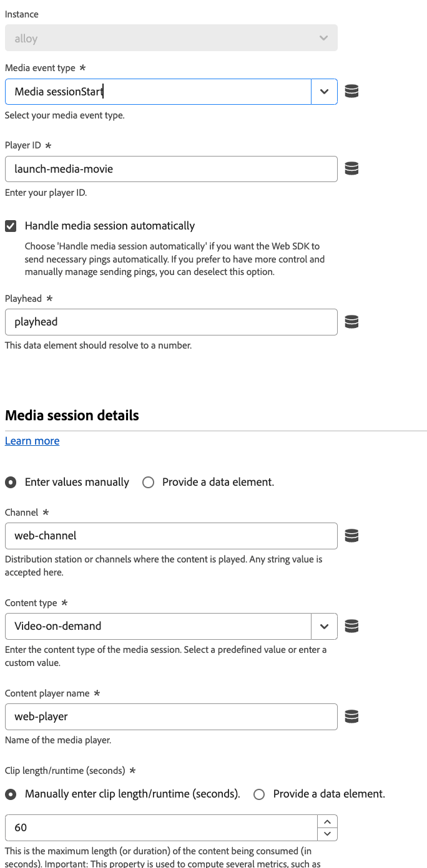Click data element icon next to Content type
The image size is (427, 868).
tap(351, 626)
